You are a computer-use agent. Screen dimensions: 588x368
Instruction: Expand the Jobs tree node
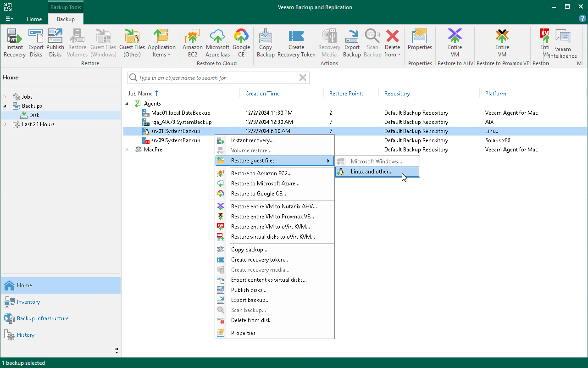point(5,96)
